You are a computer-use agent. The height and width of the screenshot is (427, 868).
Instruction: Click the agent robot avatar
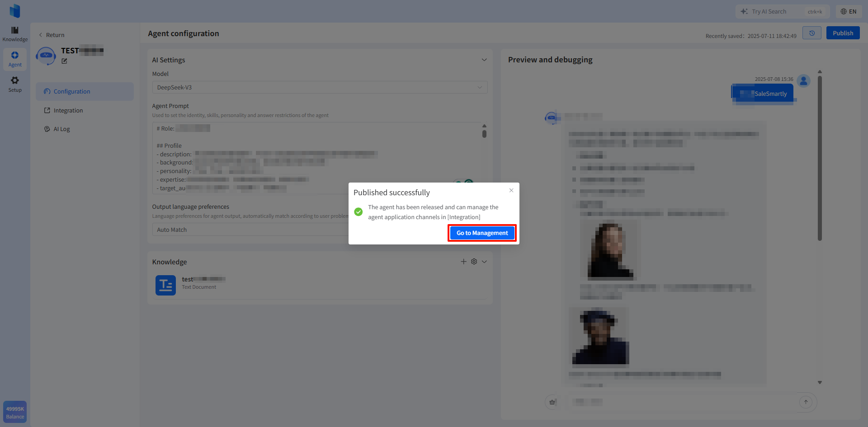point(46,56)
